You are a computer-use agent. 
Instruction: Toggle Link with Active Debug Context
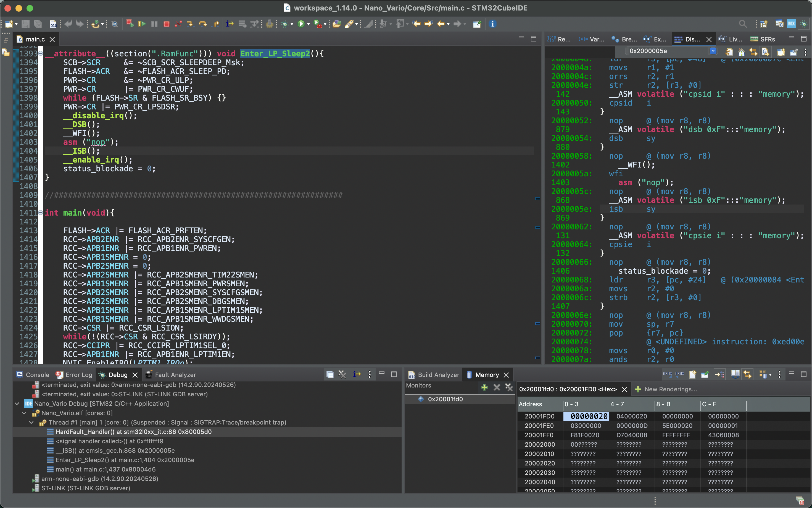coord(753,52)
